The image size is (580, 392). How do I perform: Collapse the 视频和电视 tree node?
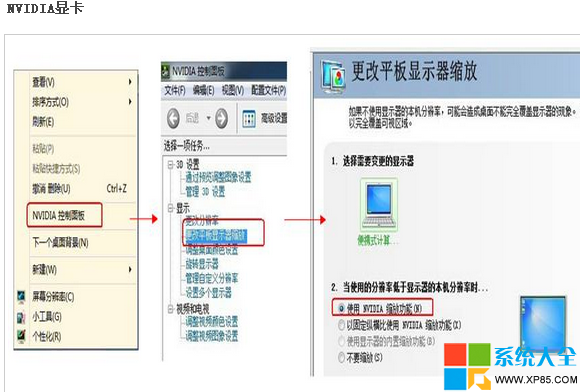pos(171,309)
